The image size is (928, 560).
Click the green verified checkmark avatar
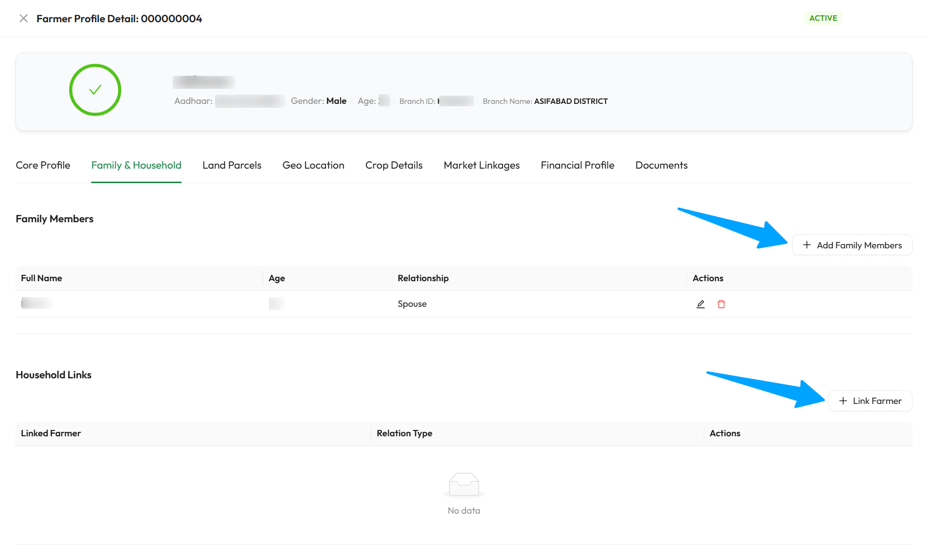point(95,90)
